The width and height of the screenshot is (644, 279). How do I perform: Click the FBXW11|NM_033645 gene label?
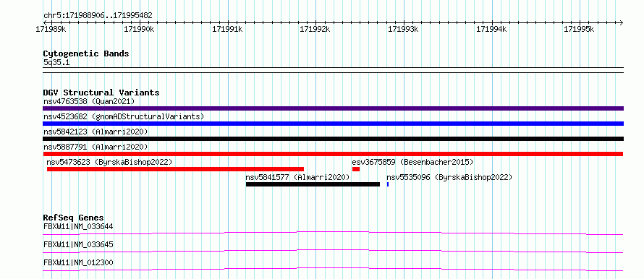(78, 244)
